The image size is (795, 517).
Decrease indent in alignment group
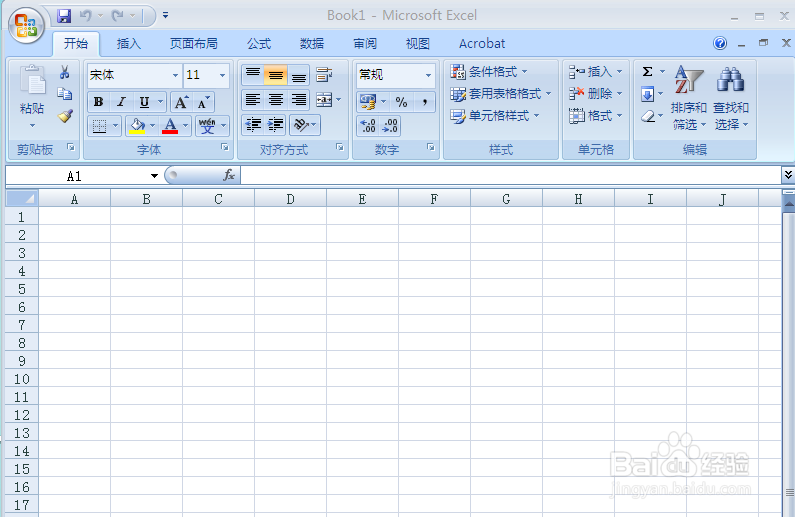coord(253,125)
